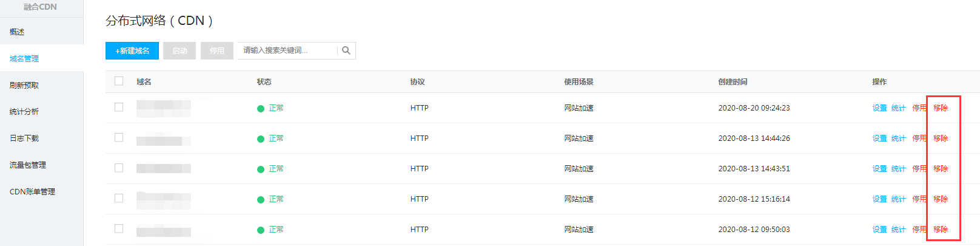Click the 域名 column header
The width and height of the screenshot is (980, 246).
click(144, 82)
